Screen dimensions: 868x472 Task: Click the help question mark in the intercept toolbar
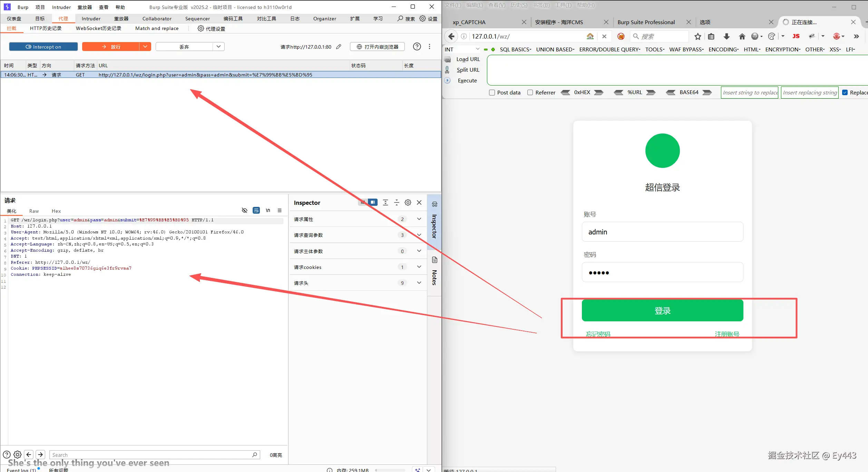point(417,47)
